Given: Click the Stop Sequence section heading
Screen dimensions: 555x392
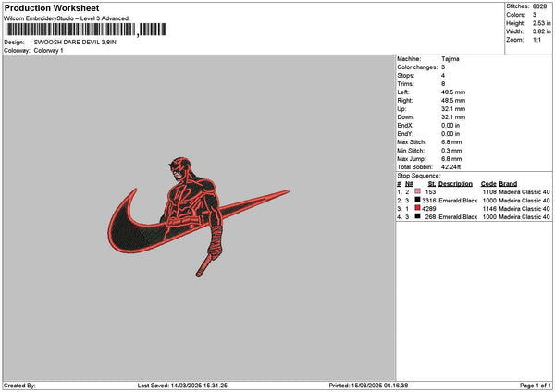Looking at the screenshot, I should coord(419,175).
